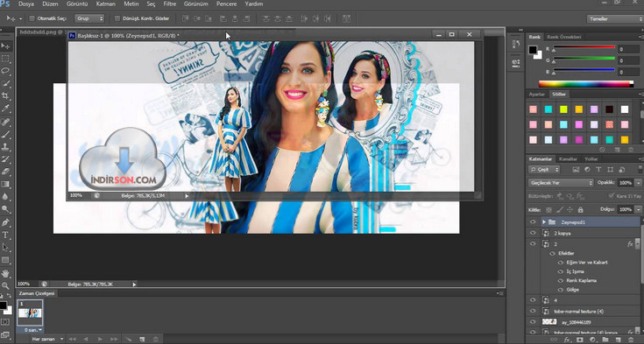The height and width of the screenshot is (344, 644).
Task: Open the Temeller workspace dropdown
Action: (x=615, y=19)
